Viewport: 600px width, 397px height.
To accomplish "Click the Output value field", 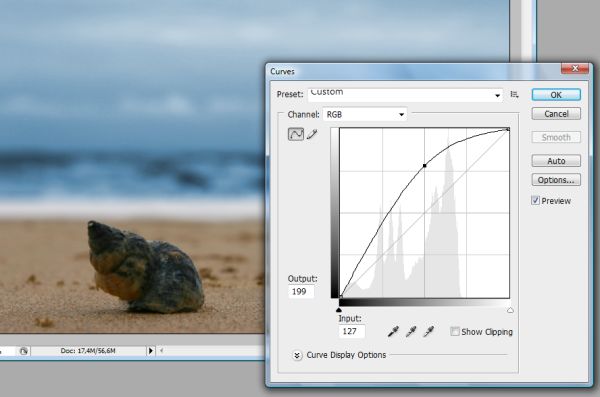I will [301, 292].
